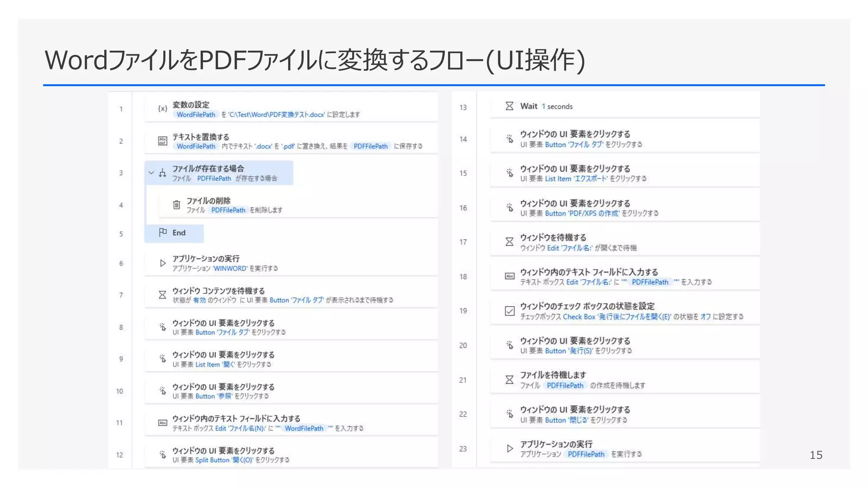The image size is (868, 488).
Task: Click the branch icon for ファイルが存在する場合
Action: click(x=162, y=173)
